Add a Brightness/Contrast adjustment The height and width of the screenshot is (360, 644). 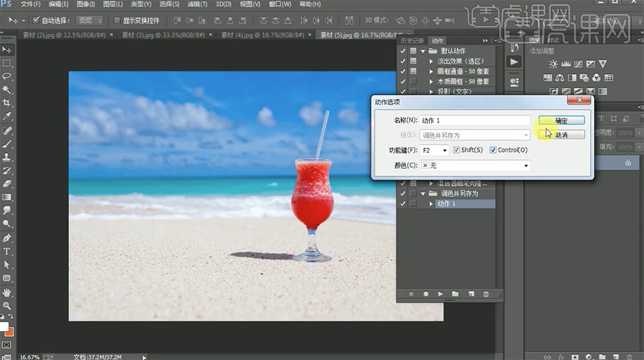(x=553, y=64)
